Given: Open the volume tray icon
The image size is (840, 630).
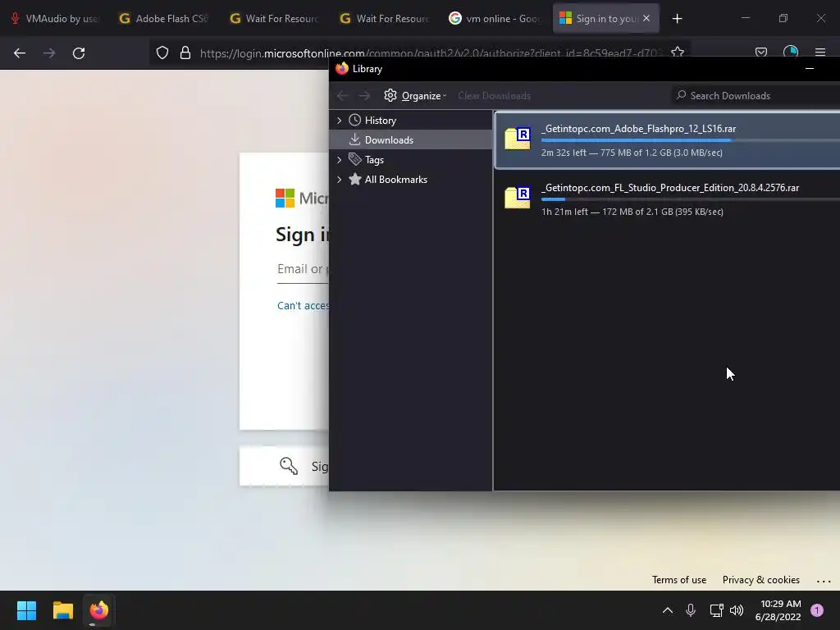Looking at the screenshot, I should pyautogui.click(x=737, y=610).
